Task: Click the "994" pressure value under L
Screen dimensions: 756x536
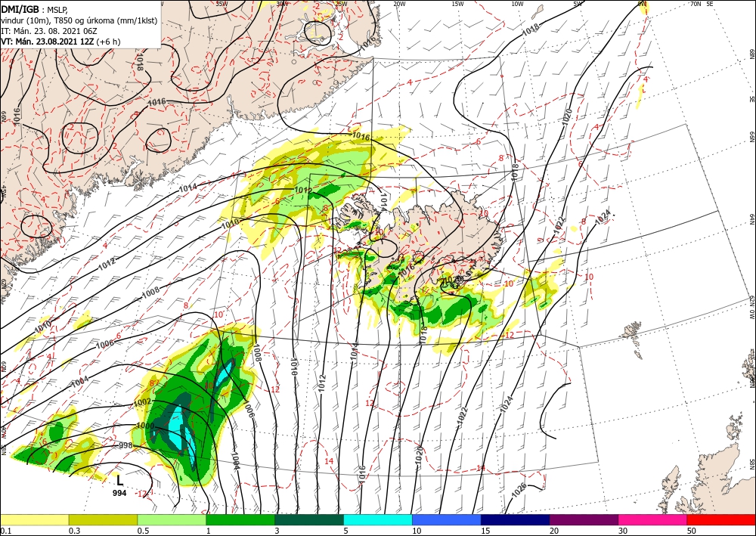Action: (x=119, y=493)
